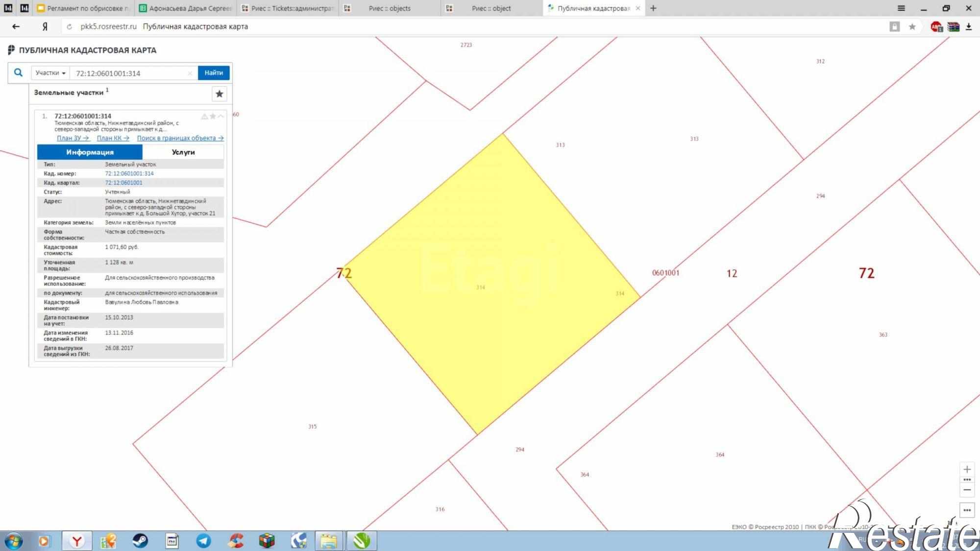Click the warning triangle icon in the result card
This screenshot has height=551, width=980.
(204, 116)
